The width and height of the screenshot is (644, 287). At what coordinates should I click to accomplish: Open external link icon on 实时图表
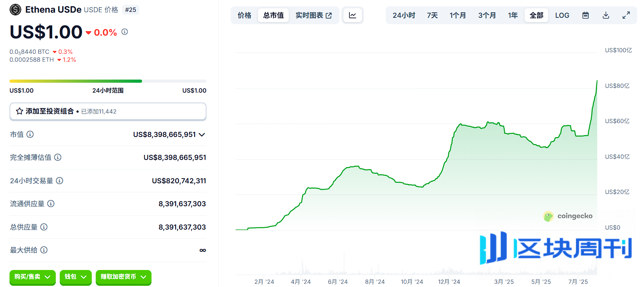(329, 15)
